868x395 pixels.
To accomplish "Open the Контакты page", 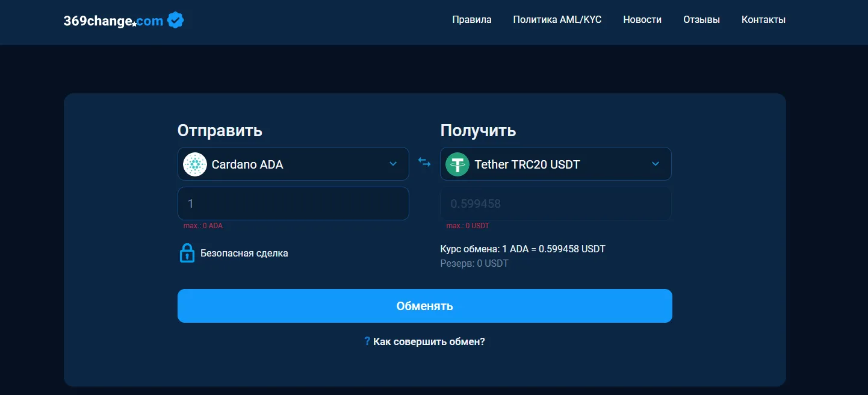I will click(x=763, y=20).
